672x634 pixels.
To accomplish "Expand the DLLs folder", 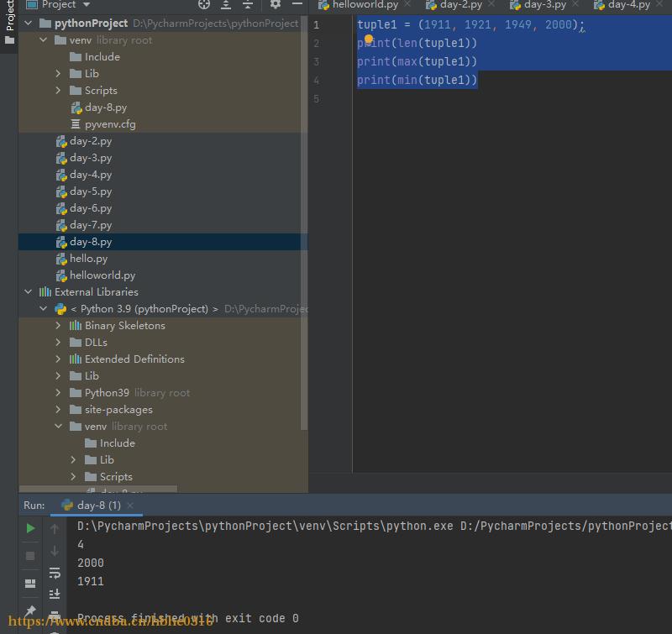I will click(58, 342).
